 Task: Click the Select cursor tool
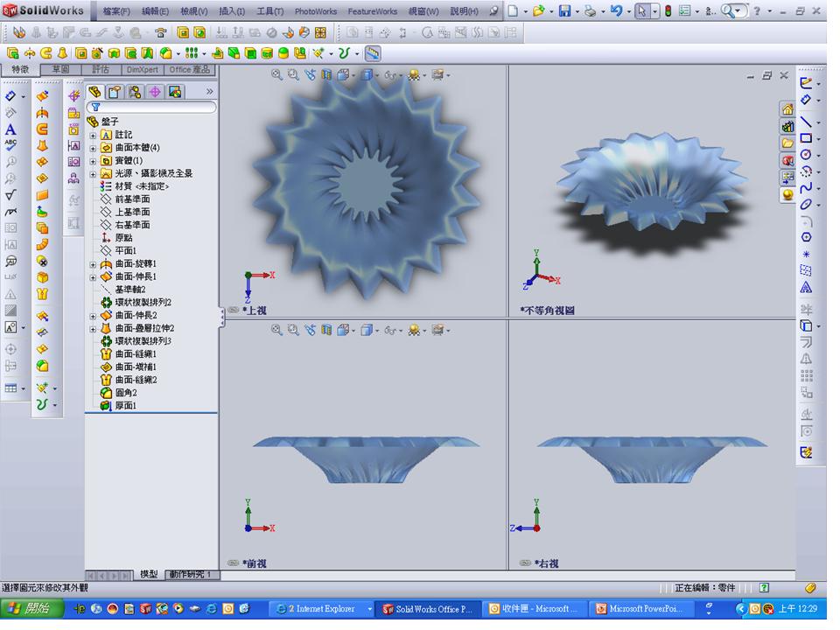pyautogui.click(x=641, y=10)
